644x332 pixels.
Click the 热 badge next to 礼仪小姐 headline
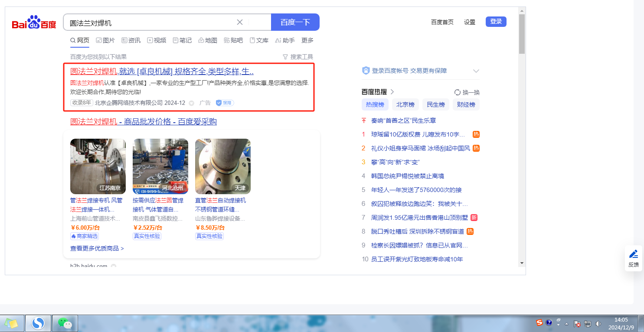coord(476,148)
